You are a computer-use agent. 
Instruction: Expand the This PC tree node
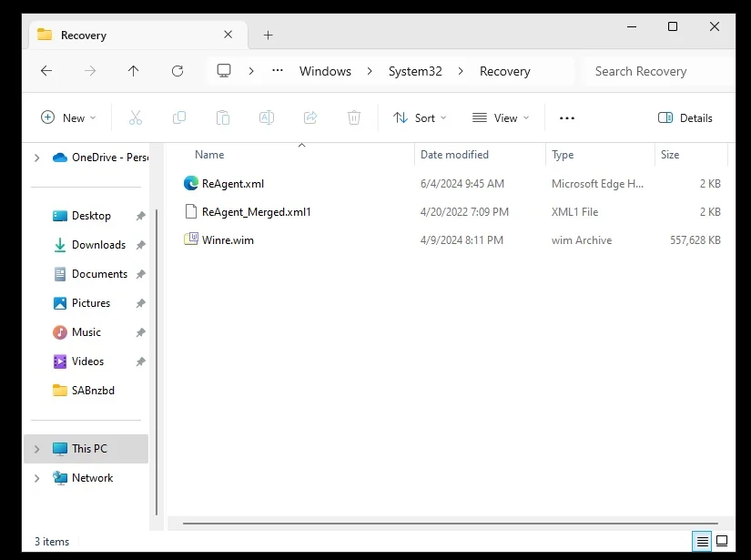(x=37, y=449)
